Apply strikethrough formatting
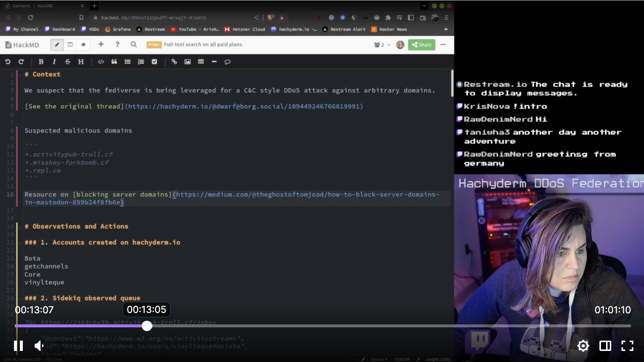The width and height of the screenshot is (644, 362). (x=67, y=62)
